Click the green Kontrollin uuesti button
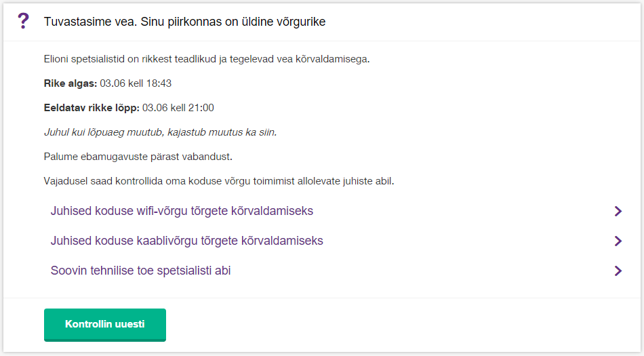Viewport: 644px width, 356px height. [104, 325]
